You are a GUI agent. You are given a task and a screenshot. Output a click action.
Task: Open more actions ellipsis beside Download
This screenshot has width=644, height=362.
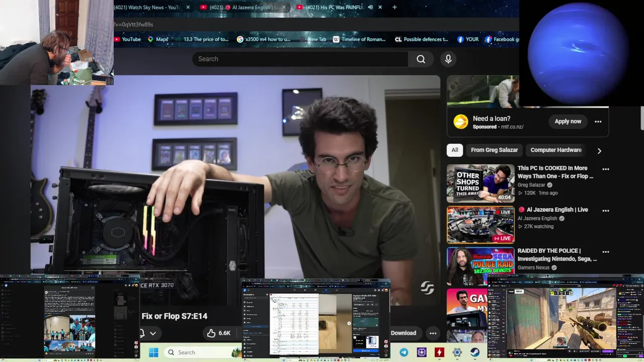click(x=433, y=333)
